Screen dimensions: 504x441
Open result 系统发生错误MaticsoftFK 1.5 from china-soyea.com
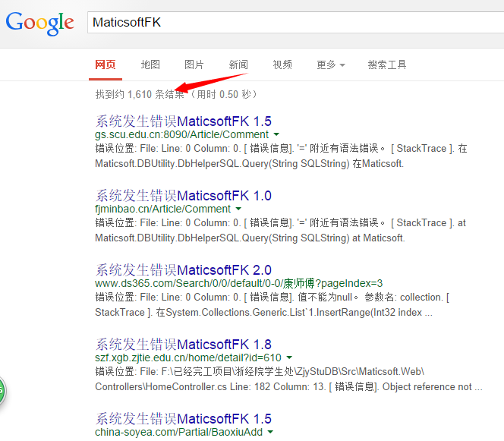[x=183, y=418]
